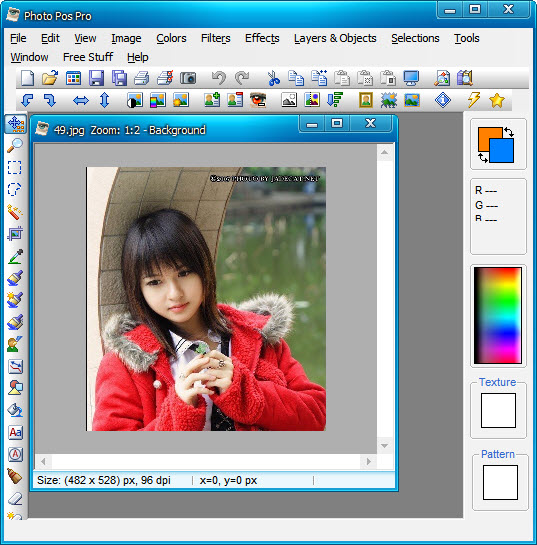Click vertical scrollbar up arrow in 49.jpg

[384, 152]
